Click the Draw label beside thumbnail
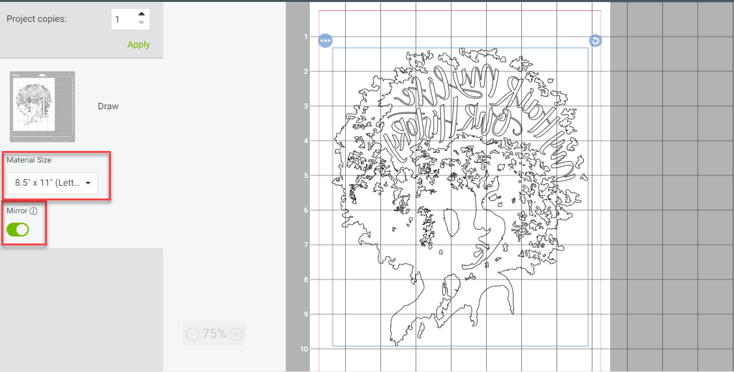The height and width of the screenshot is (372, 734). pos(108,106)
